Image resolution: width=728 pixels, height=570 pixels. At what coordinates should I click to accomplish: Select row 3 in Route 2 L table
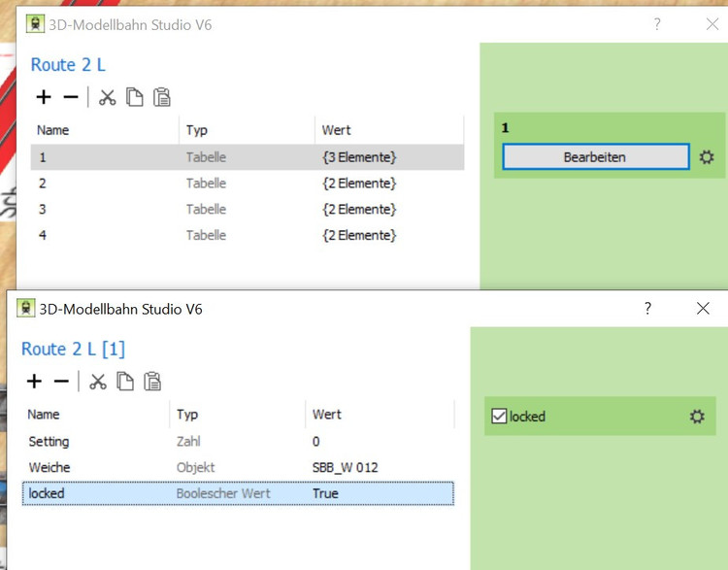247,209
